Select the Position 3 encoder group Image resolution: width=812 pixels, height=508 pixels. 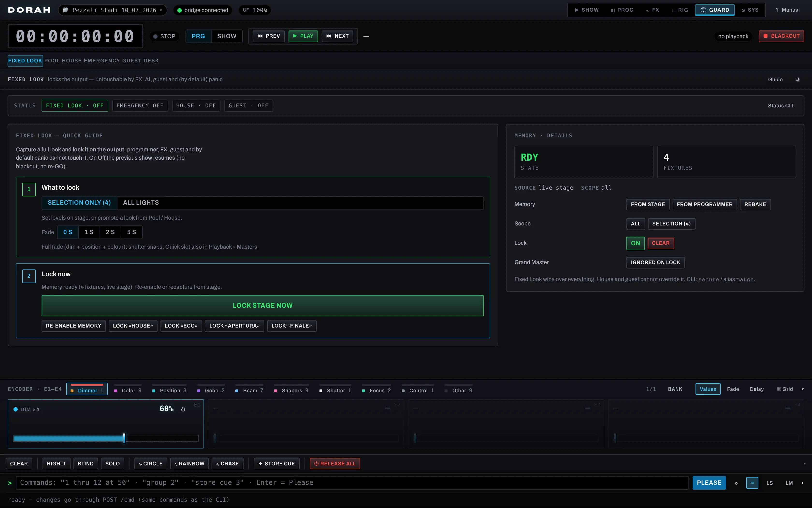(x=169, y=390)
